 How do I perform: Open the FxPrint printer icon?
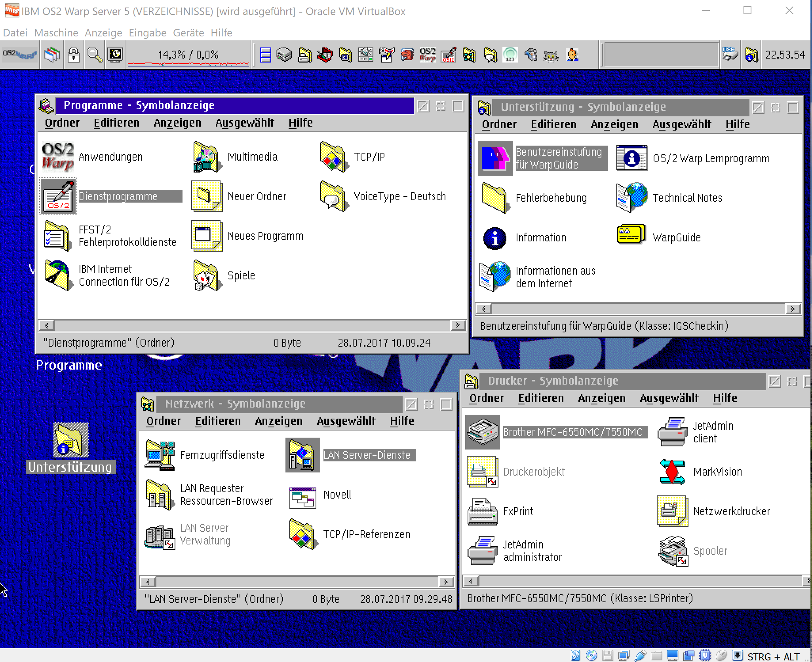tap(483, 511)
